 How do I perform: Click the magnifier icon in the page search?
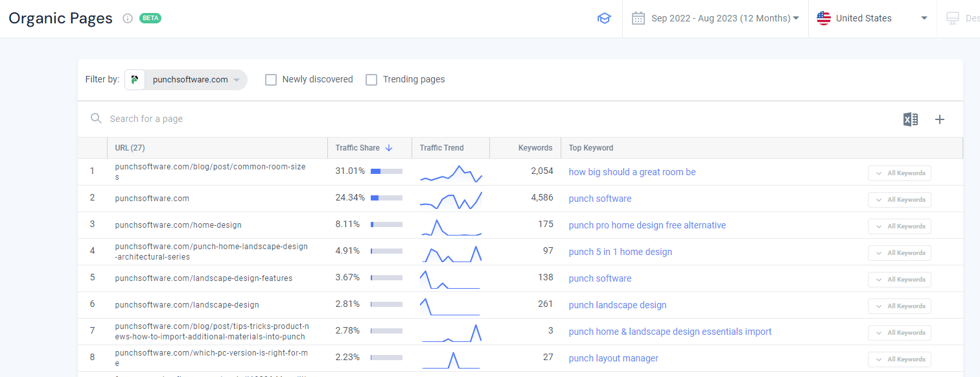[96, 118]
